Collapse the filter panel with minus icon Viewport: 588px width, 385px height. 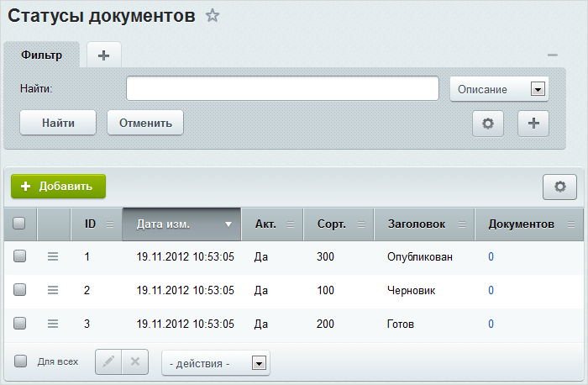(552, 55)
